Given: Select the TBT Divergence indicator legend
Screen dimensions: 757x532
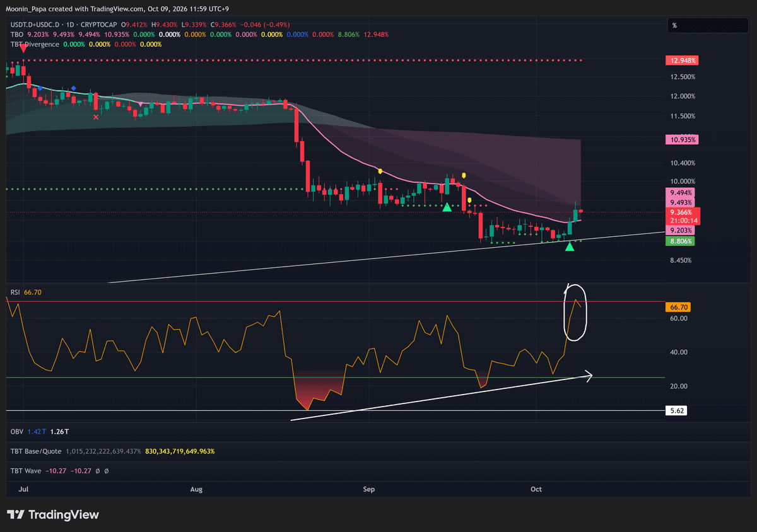Looking at the screenshot, I should [34, 44].
